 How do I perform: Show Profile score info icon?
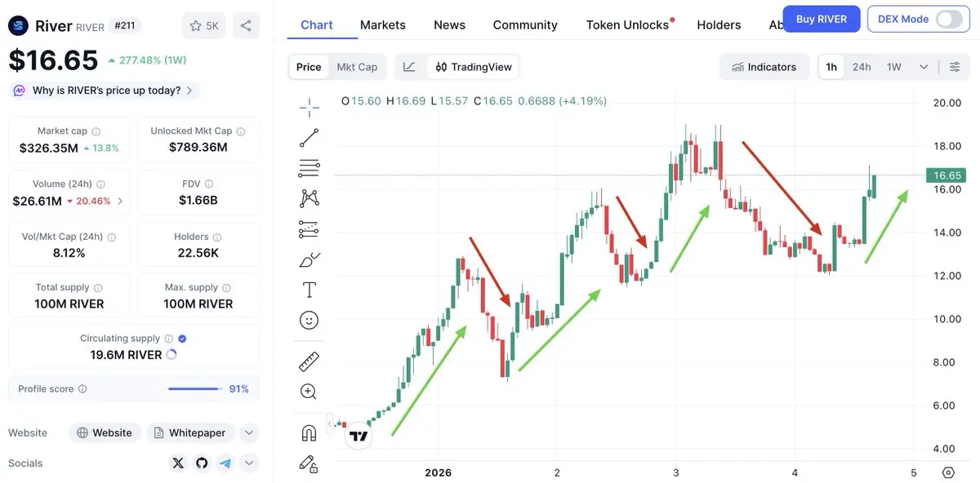pos(82,389)
